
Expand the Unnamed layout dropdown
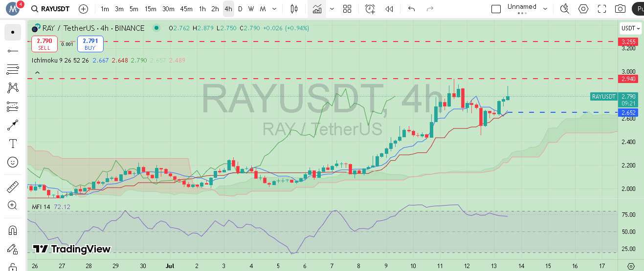click(x=545, y=9)
